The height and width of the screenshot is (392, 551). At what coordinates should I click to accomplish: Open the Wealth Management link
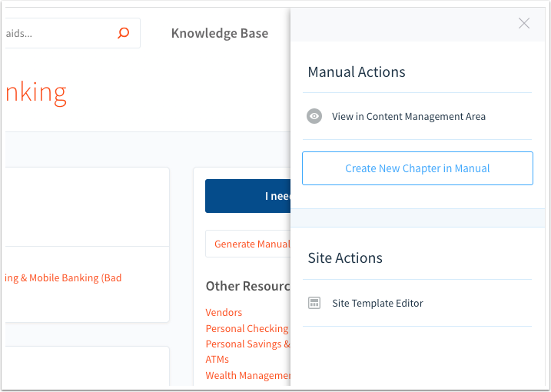pos(247,375)
